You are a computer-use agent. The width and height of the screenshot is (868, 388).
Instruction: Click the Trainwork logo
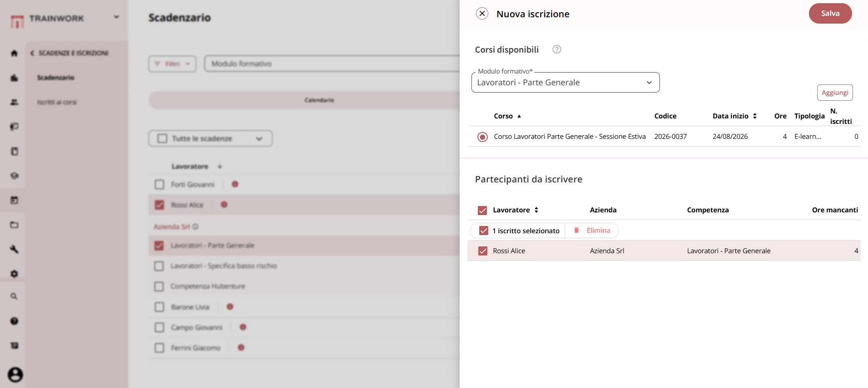click(17, 21)
